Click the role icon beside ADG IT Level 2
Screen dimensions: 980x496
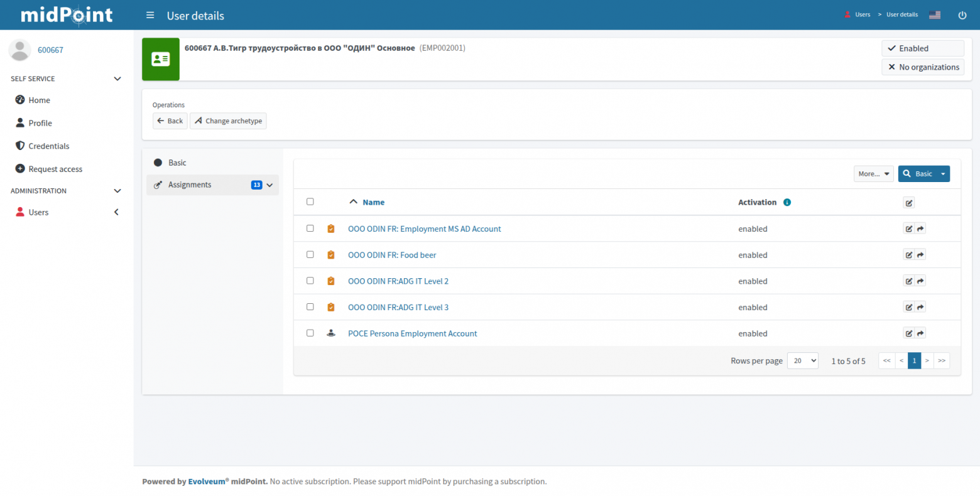(x=331, y=281)
